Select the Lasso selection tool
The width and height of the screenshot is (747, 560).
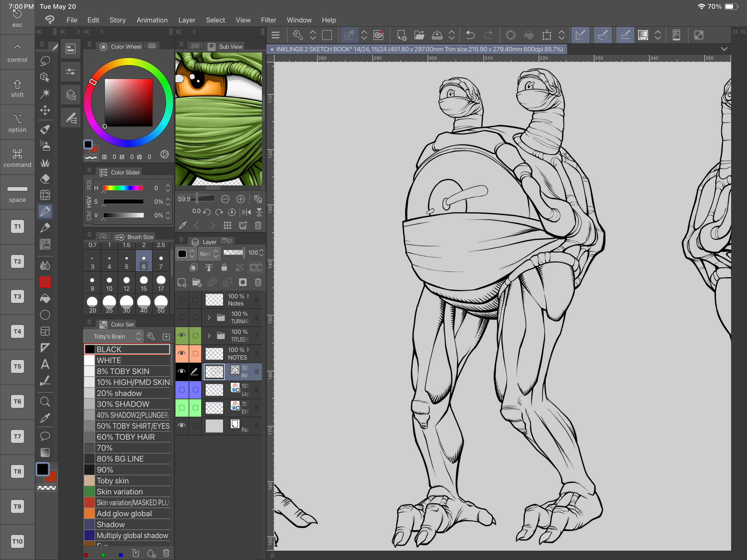coord(45,61)
